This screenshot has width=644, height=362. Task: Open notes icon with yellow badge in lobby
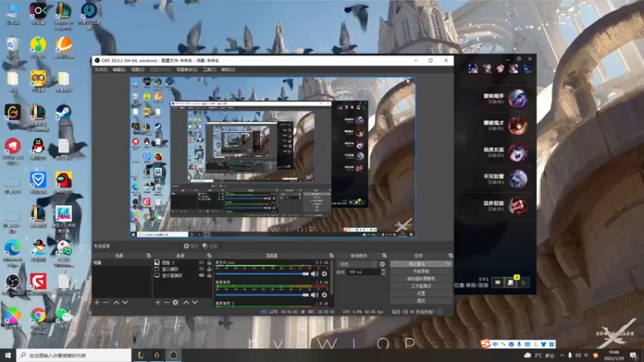pos(510,282)
